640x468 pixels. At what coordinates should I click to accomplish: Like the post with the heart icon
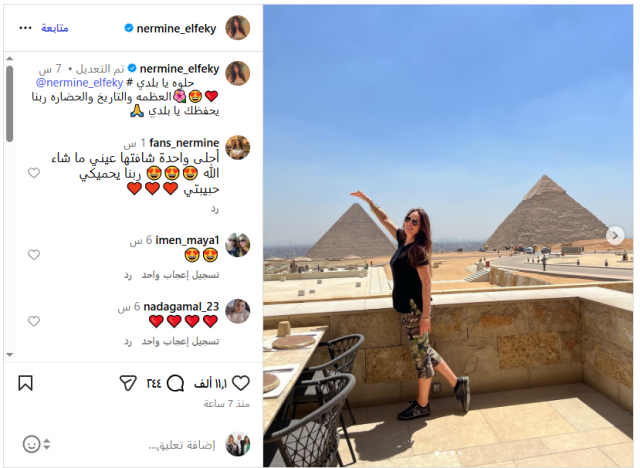(x=241, y=383)
